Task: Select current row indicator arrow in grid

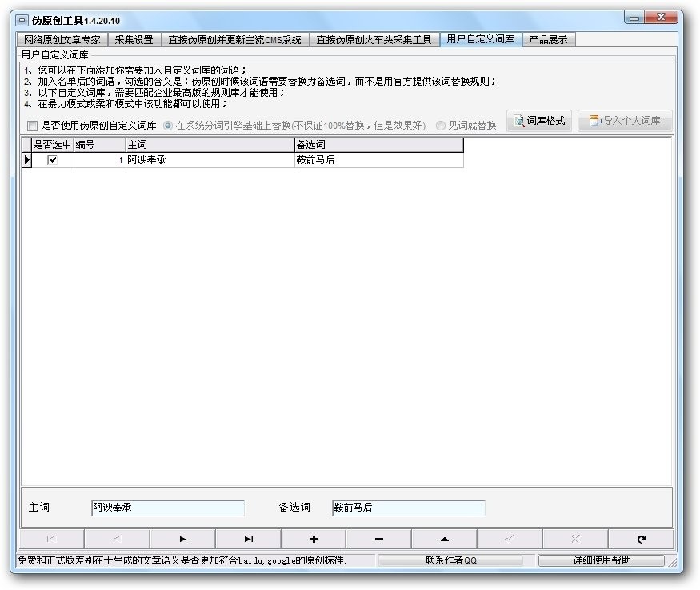Action: (26, 160)
